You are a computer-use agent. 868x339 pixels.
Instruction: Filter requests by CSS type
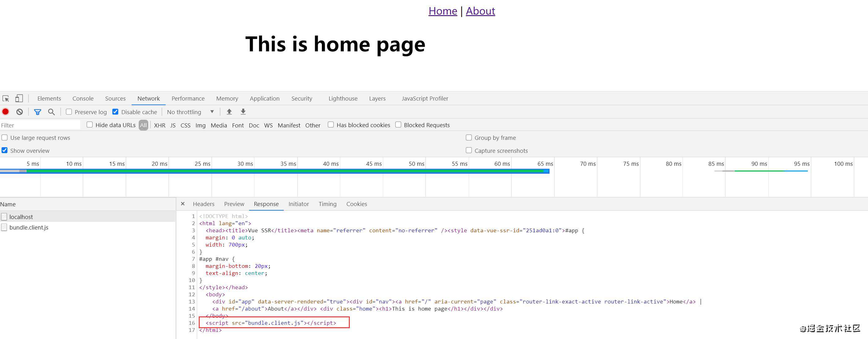(x=185, y=125)
